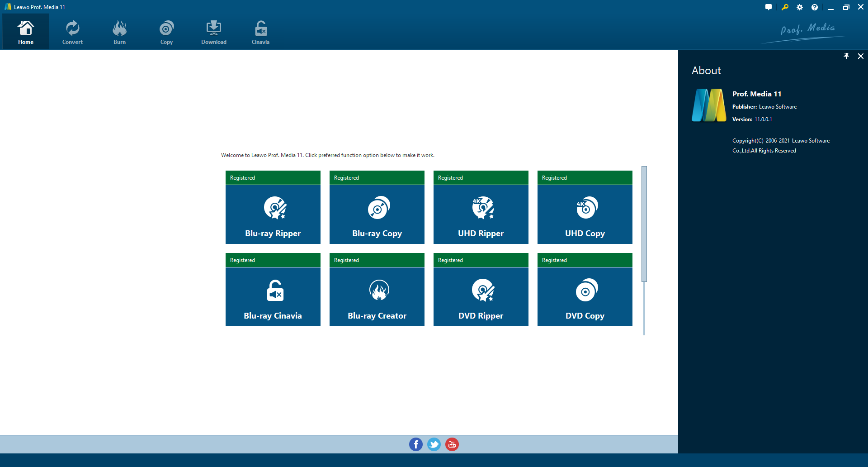Click the Prof. Media 11 logo in About
868x467 pixels.
(709, 105)
